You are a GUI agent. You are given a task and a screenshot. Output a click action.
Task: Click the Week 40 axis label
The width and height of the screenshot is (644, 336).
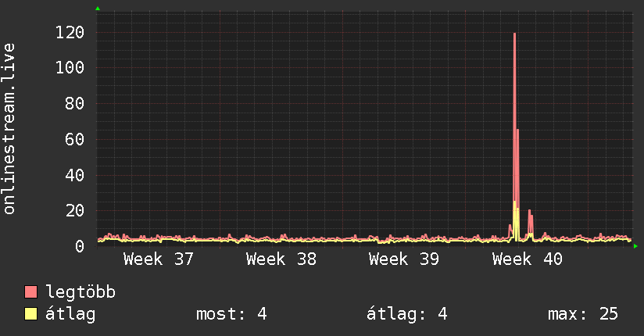[528, 259]
